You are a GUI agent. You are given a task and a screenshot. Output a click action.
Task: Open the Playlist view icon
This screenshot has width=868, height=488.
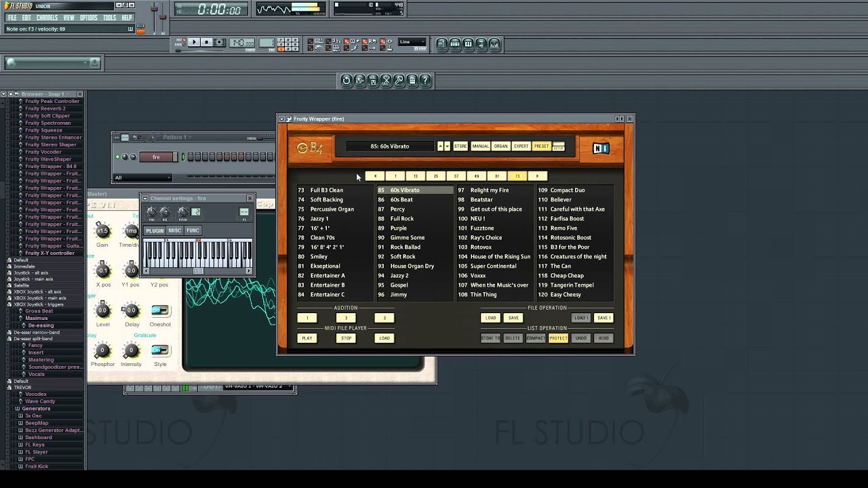(442, 44)
